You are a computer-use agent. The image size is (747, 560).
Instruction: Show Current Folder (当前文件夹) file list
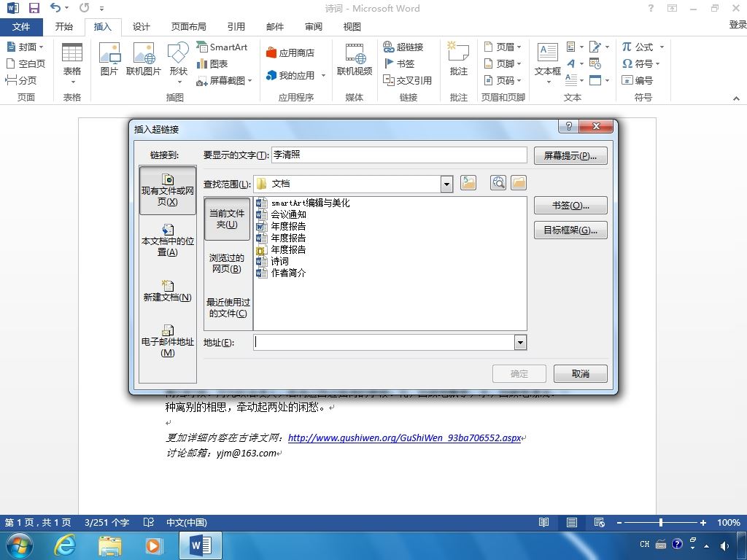click(x=227, y=219)
